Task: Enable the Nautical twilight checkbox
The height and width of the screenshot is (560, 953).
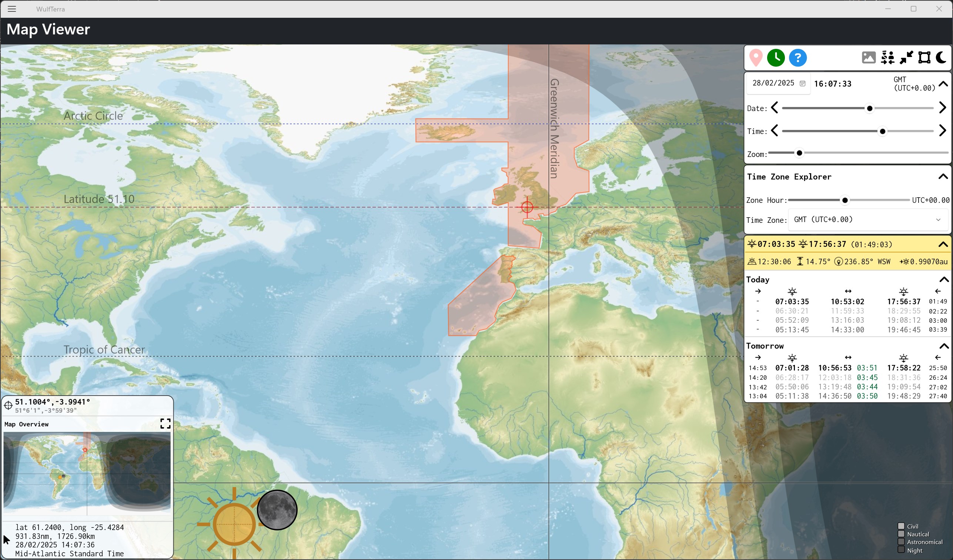Action: click(x=901, y=534)
